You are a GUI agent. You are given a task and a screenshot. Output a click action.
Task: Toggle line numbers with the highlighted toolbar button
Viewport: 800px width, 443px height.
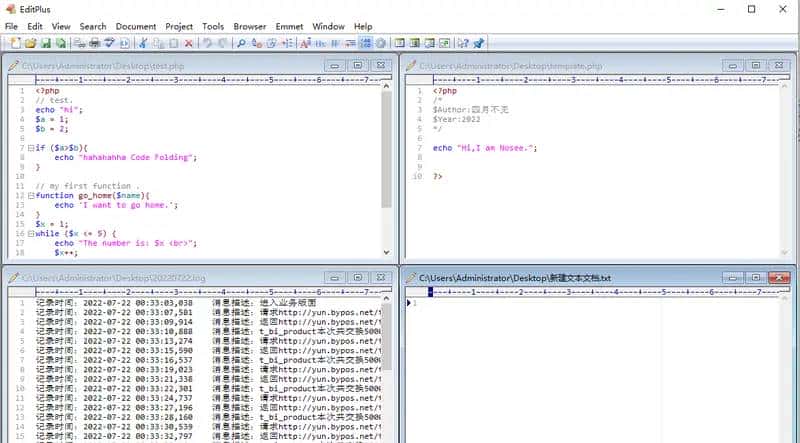click(366, 43)
